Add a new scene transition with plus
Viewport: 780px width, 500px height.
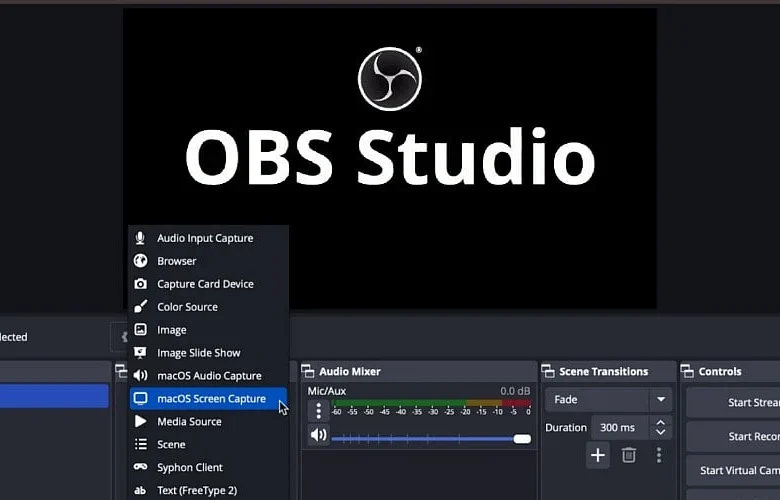coord(597,455)
